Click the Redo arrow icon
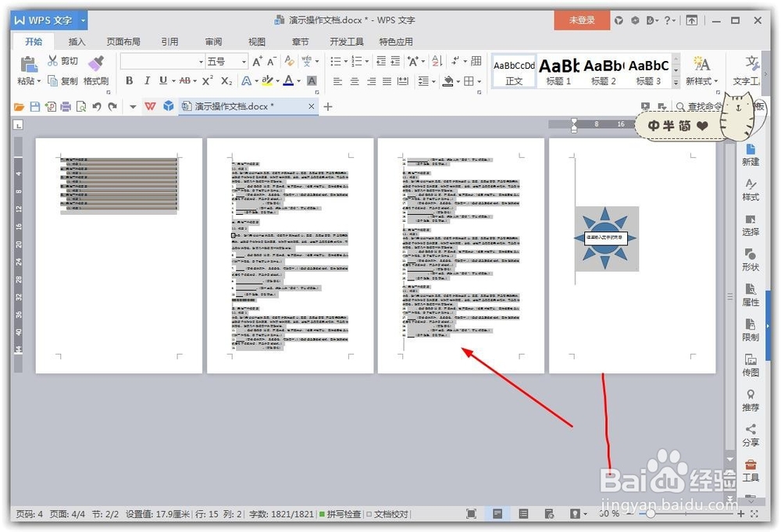Image resolution: width=781 pixels, height=532 pixels. pyautogui.click(x=112, y=106)
